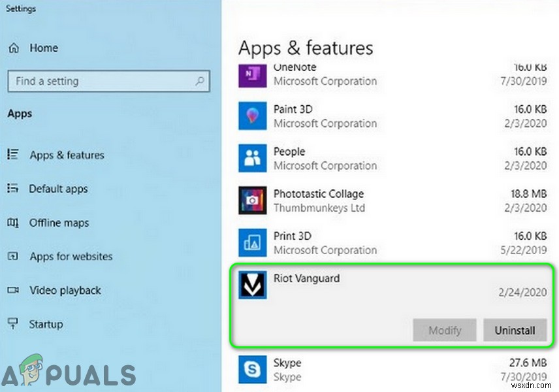Click the Paint 3D app icon
Viewport: 559px width, 392px height.
coord(252,116)
